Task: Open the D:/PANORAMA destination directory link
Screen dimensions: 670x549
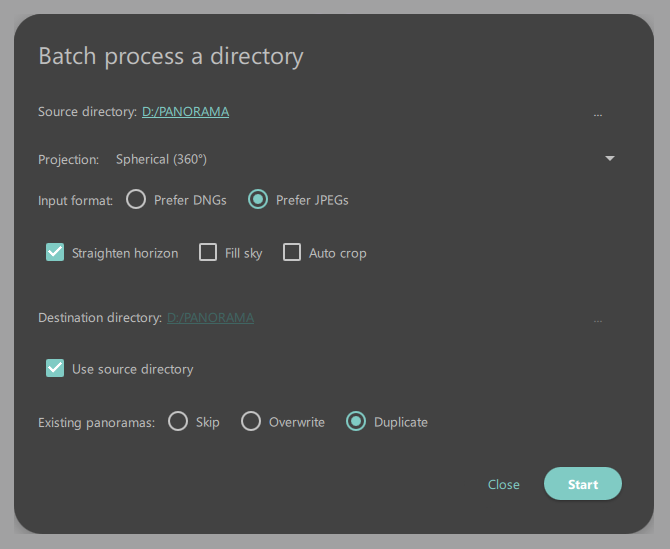Action: (210, 318)
